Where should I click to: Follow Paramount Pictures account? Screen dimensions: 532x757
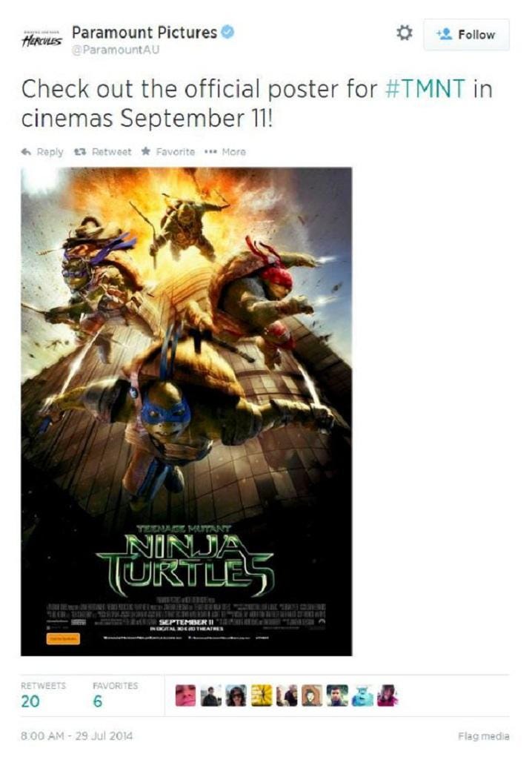[x=466, y=35]
